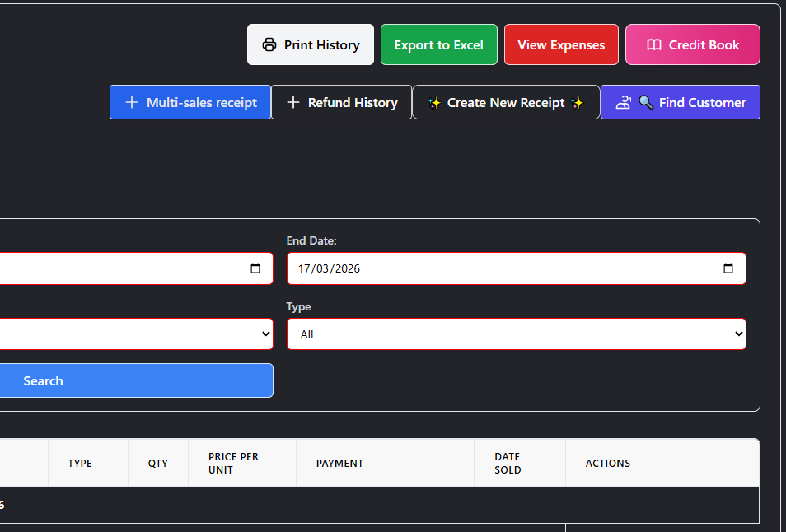Click the Date Sold column header
This screenshot has width=786, height=532.
508,464
